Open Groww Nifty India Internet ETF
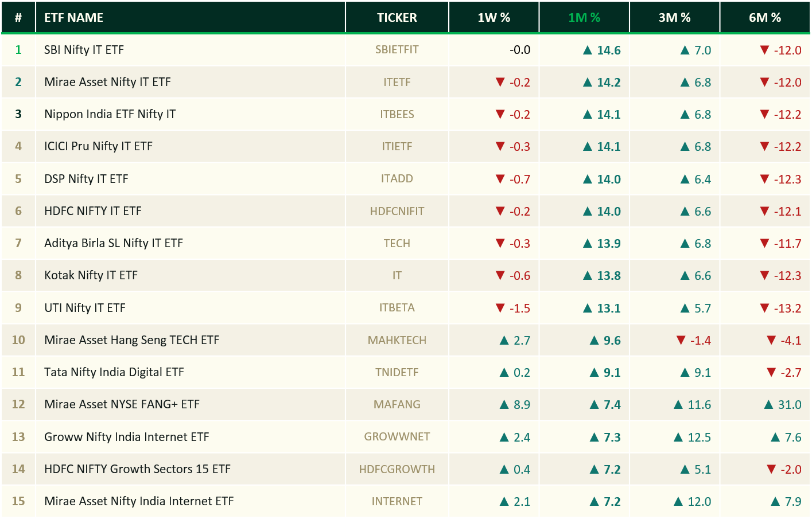The width and height of the screenshot is (812, 519). tap(127, 437)
